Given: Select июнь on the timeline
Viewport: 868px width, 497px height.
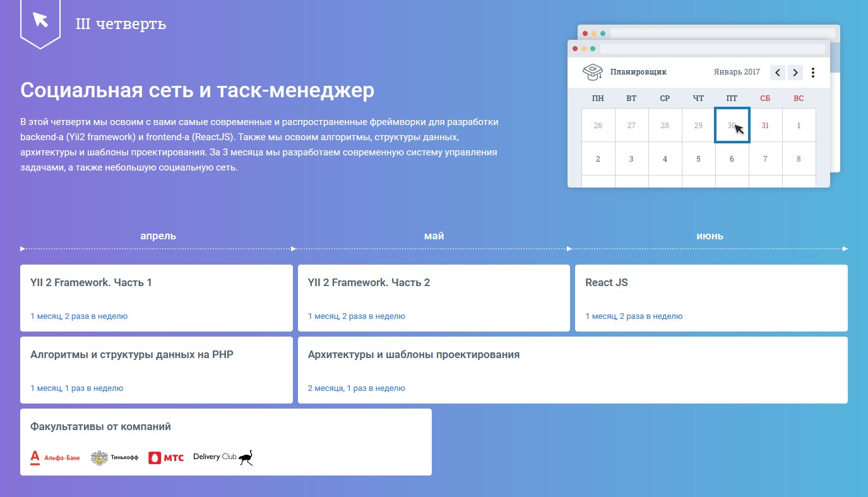Looking at the screenshot, I should point(711,235).
